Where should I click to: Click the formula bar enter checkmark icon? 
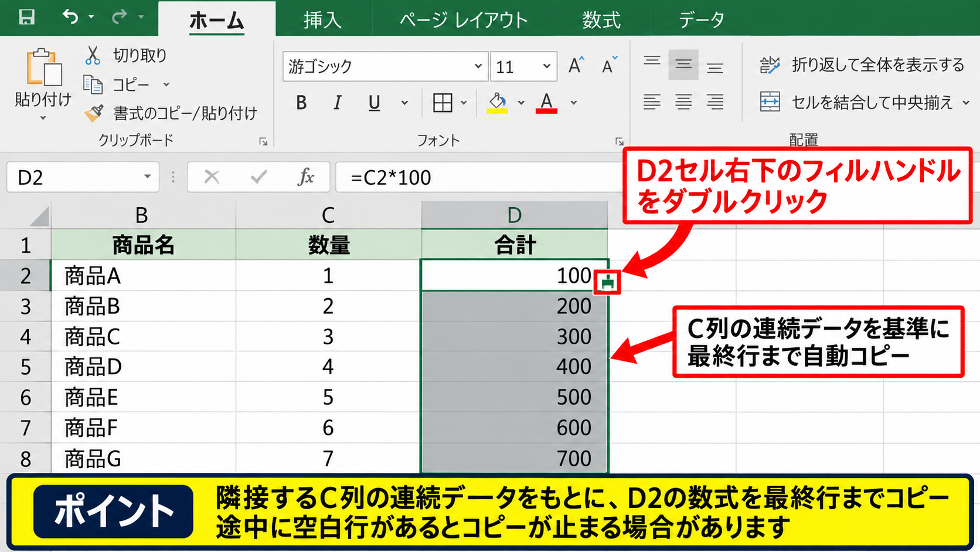pyautogui.click(x=258, y=177)
